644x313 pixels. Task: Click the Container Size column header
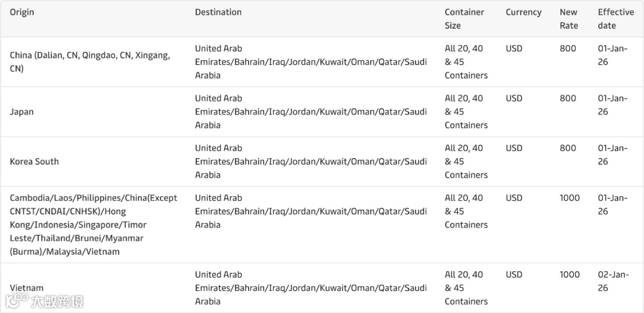[x=464, y=18]
